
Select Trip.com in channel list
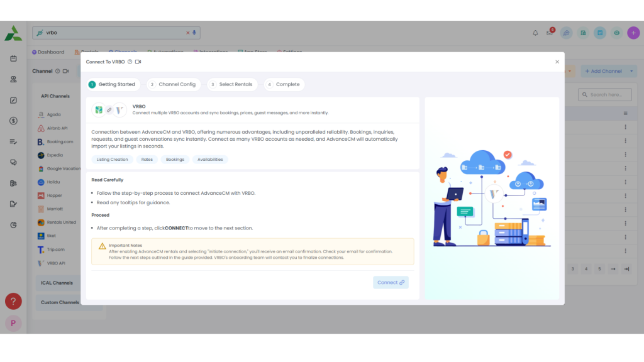pos(55,250)
